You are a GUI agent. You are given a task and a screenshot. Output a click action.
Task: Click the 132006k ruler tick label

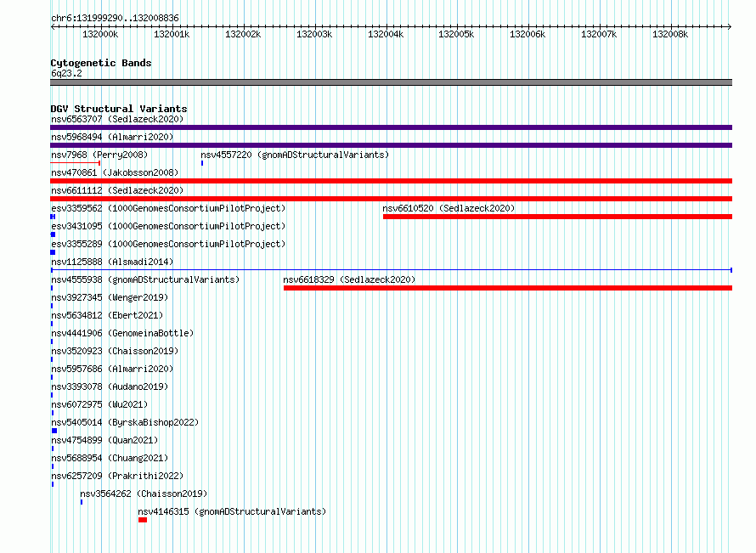click(x=528, y=34)
